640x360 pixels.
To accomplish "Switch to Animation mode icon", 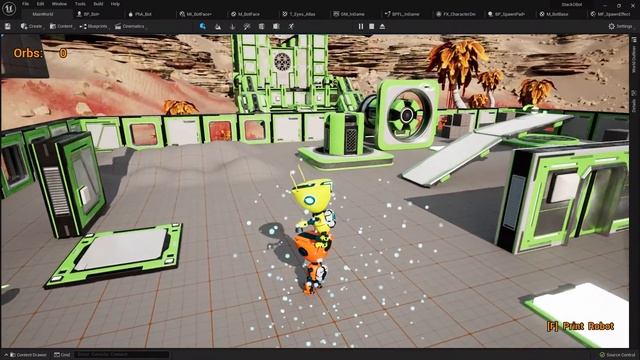I will pos(291,26).
